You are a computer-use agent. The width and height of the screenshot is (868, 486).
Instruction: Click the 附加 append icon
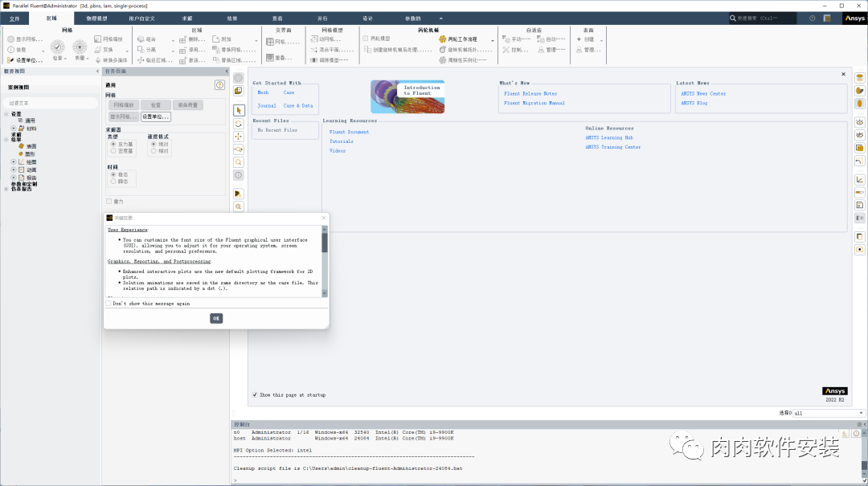click(x=216, y=39)
